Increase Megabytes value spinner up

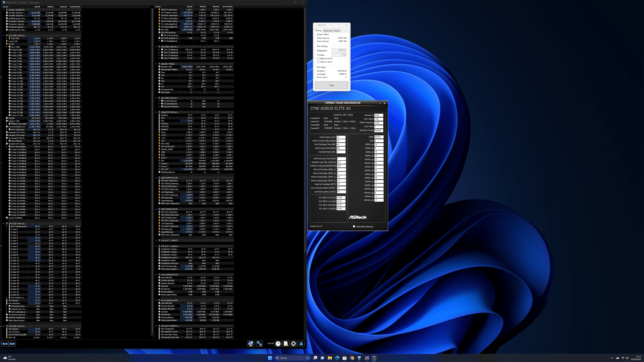coord(345,50)
